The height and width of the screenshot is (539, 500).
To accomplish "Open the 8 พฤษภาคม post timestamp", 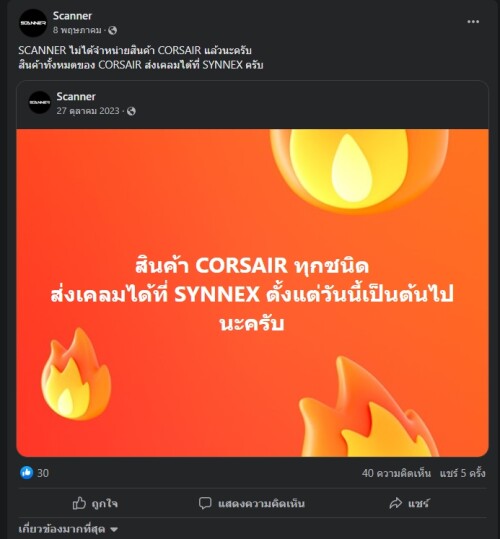I will tap(77, 30).
